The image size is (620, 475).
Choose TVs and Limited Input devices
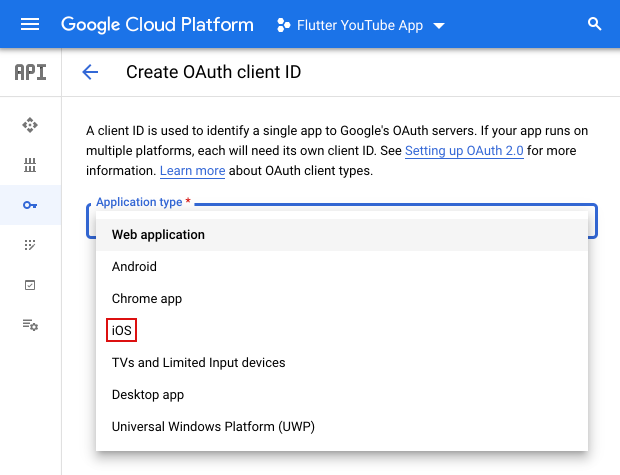198,363
